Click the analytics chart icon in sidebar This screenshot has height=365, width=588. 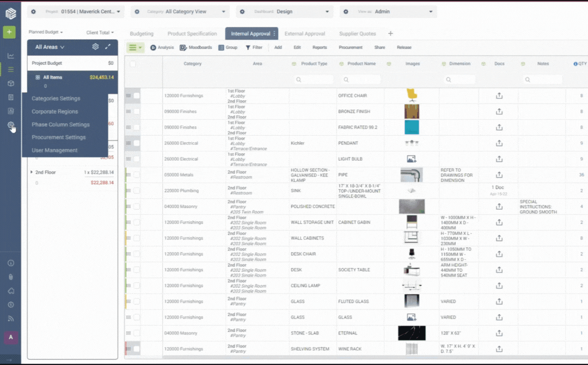coord(11,56)
